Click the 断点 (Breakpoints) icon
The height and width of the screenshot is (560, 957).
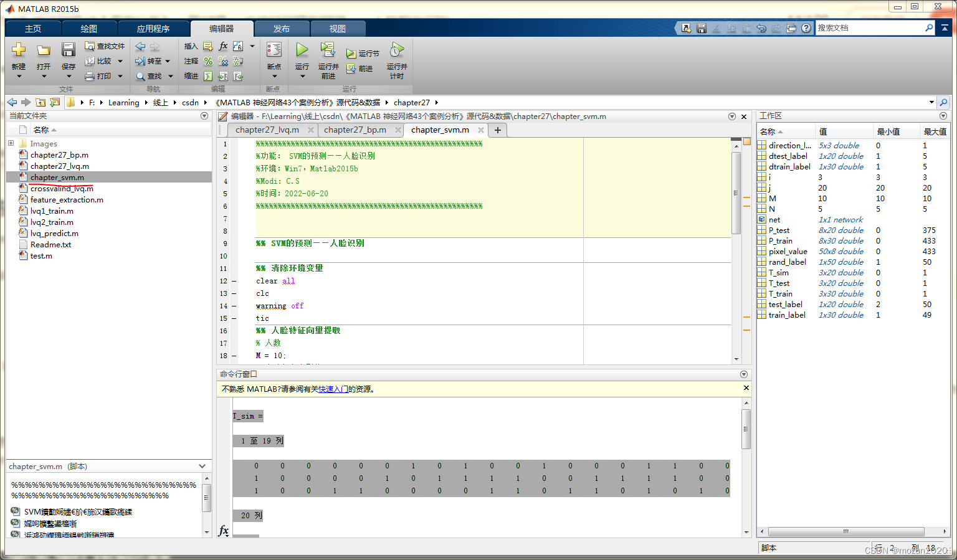click(x=274, y=50)
